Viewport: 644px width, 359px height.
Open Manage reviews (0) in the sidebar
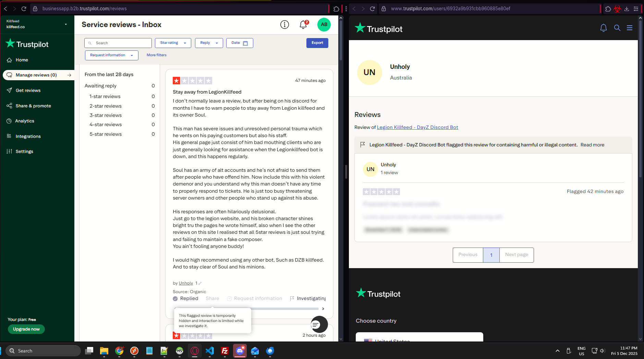pos(38,75)
